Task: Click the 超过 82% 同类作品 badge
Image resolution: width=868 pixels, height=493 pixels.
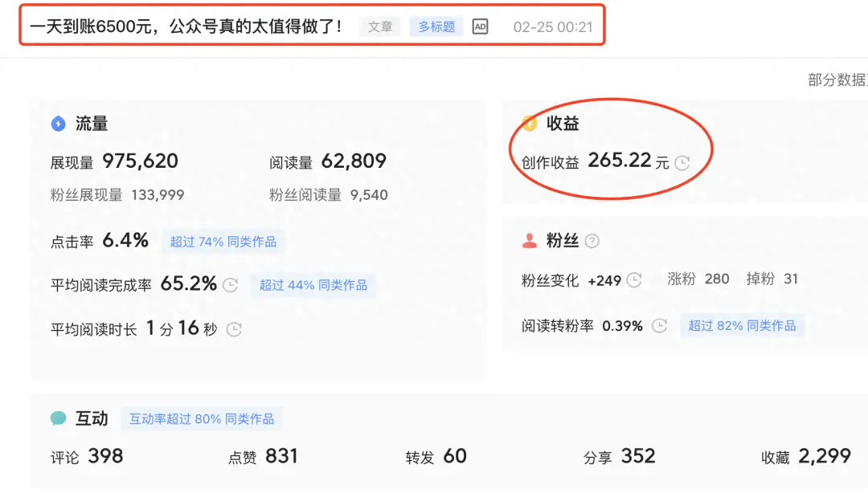Action: point(743,325)
